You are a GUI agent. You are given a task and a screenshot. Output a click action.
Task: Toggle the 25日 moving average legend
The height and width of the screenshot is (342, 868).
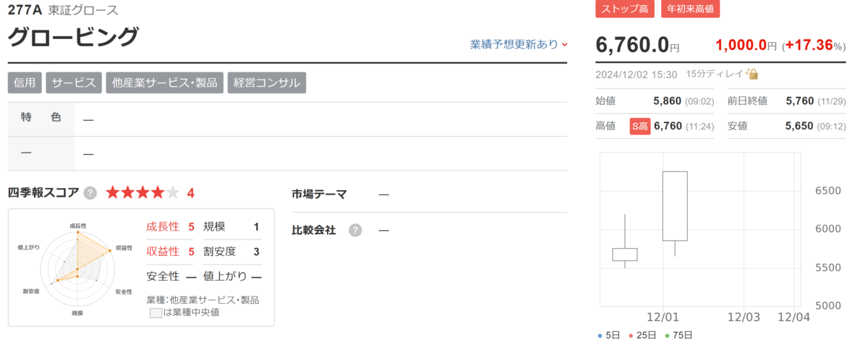coord(644,335)
